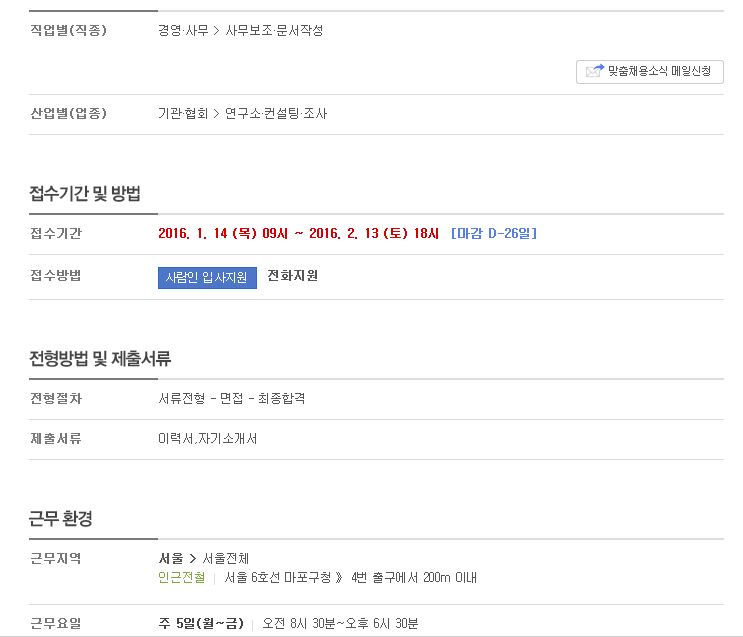Click the 마감 D-26일 deadline text
This screenshot has width=743, height=637.
click(x=494, y=233)
